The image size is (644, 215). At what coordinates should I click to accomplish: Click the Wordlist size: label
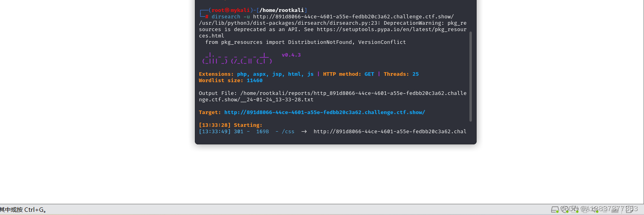(x=221, y=80)
